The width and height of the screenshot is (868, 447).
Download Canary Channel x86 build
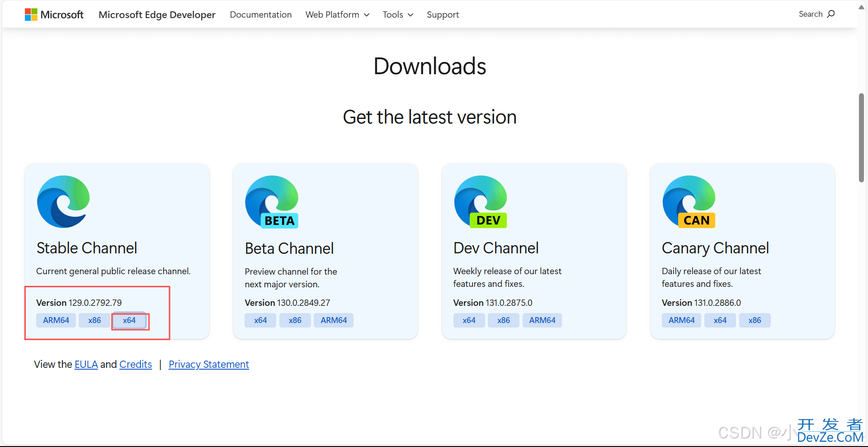pos(755,320)
